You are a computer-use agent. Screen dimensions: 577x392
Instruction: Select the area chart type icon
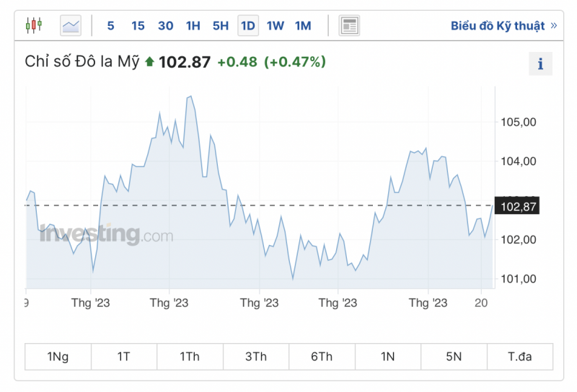pos(71,26)
